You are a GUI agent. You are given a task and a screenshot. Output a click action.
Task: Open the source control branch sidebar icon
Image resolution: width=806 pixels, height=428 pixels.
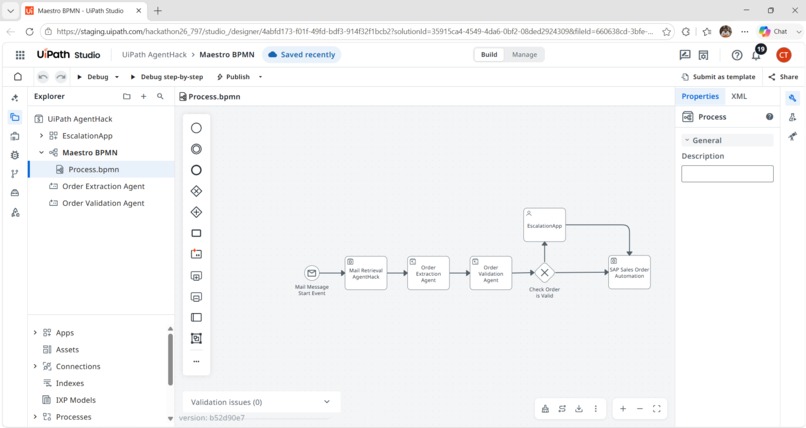click(x=15, y=174)
